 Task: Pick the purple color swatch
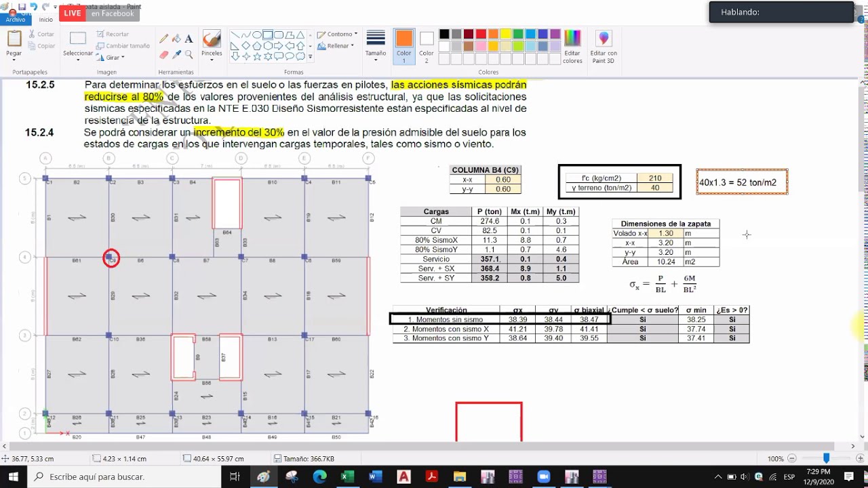[x=555, y=34]
